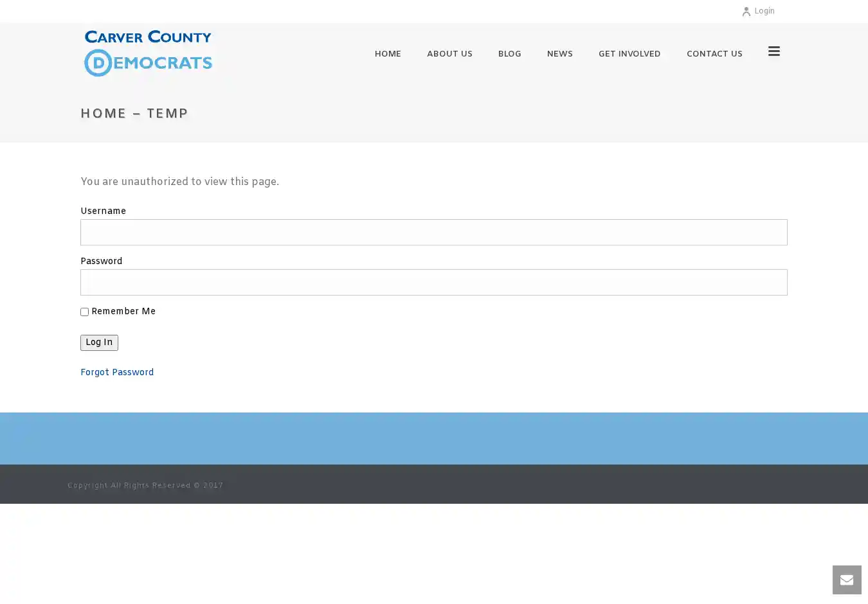Viewport: 868px width, 604px height.
Task: Click the copyright notice in footer
Action: pos(145,486)
